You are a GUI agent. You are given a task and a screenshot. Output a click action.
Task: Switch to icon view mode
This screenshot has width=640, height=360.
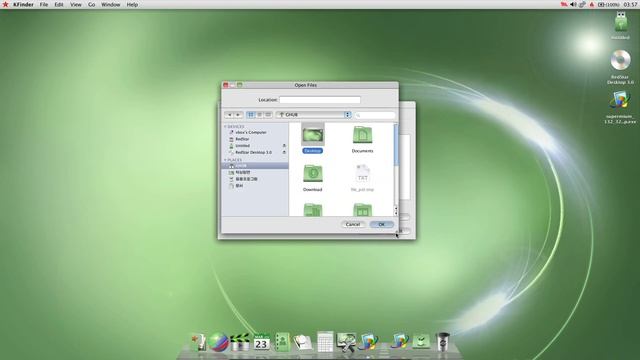[251, 115]
